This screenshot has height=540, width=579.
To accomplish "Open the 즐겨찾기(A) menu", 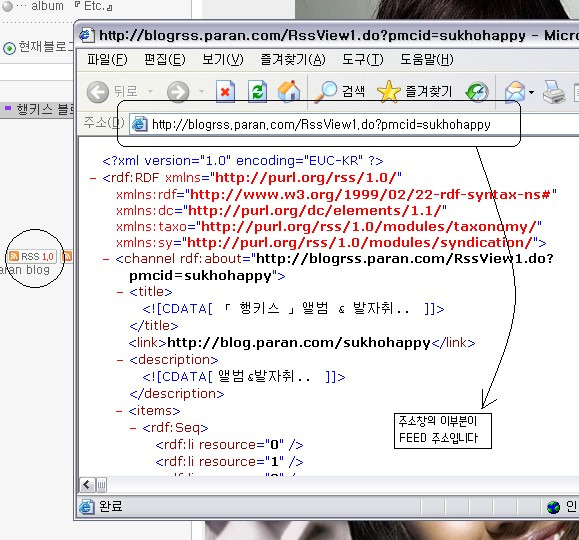I will pos(293,59).
